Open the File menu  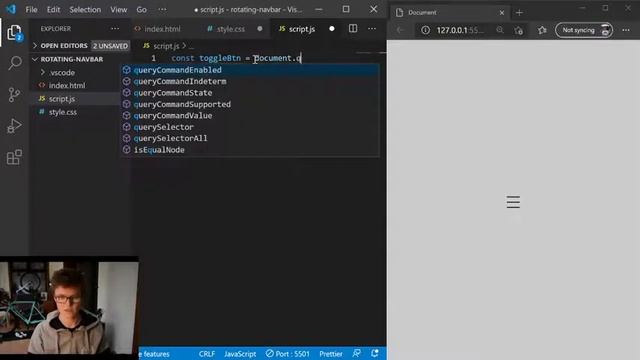(x=31, y=9)
